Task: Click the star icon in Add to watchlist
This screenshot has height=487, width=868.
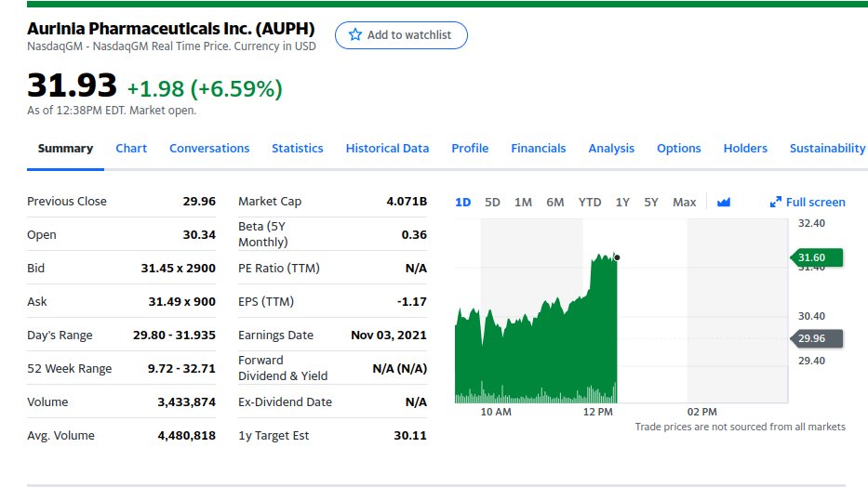Action: click(x=354, y=34)
